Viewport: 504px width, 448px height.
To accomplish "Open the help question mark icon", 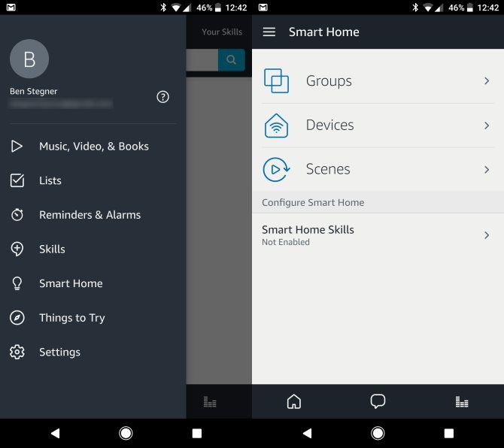I will 162,97.
